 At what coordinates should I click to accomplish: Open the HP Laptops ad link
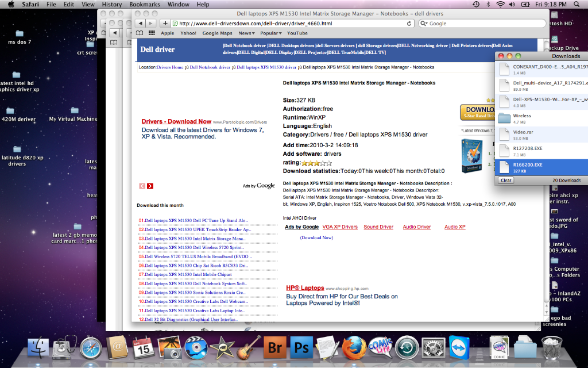point(305,287)
